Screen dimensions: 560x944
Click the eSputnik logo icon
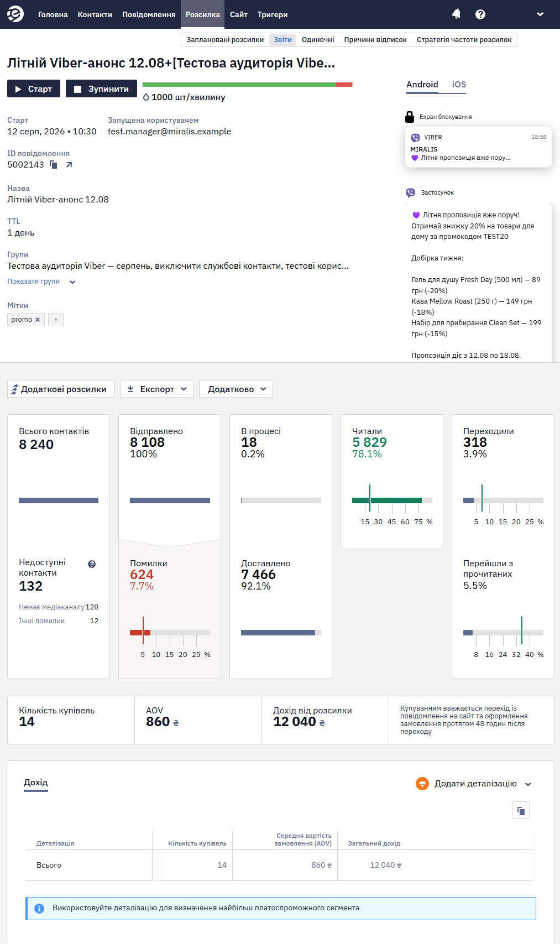15,14
